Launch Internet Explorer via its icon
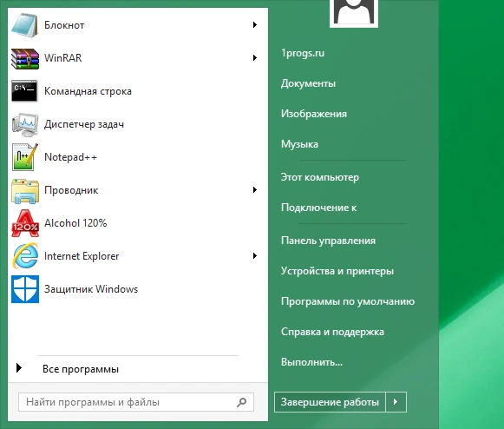Viewport: 504px width, 429px height. [25, 256]
